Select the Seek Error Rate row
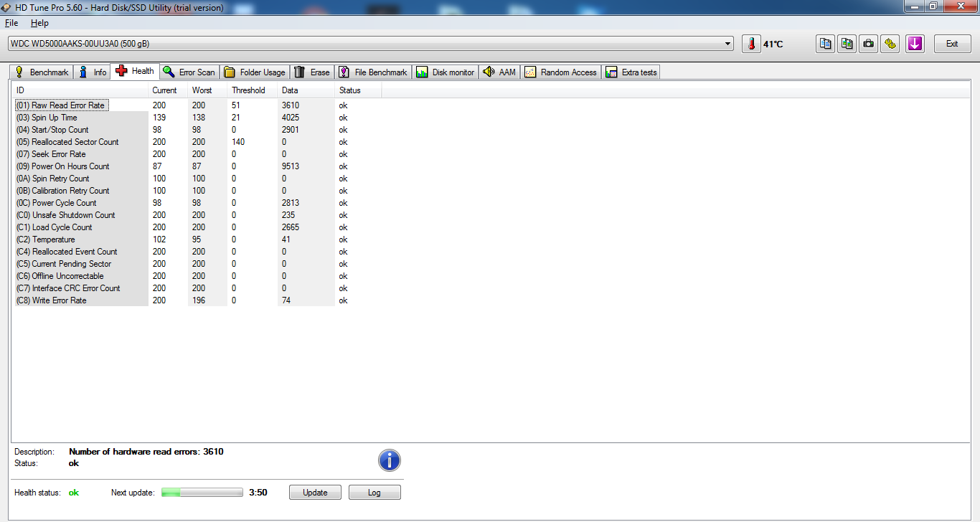The width and height of the screenshot is (980, 522). pyautogui.click(x=197, y=154)
